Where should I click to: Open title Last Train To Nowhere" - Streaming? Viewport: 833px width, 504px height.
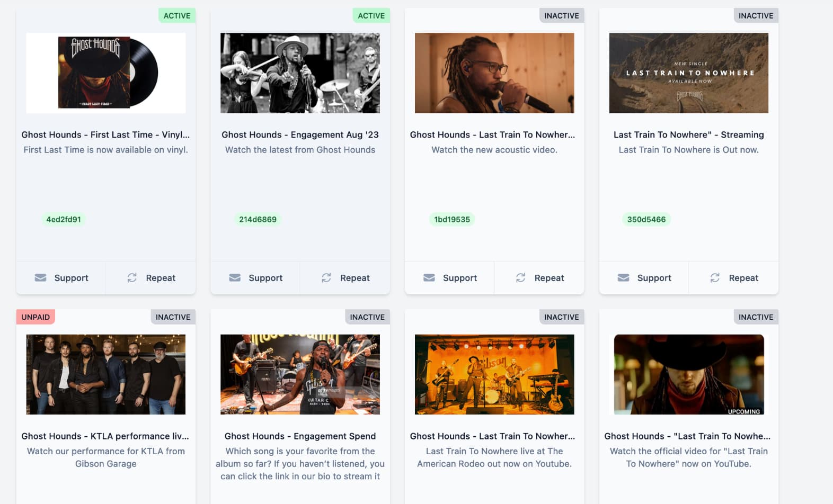click(689, 134)
